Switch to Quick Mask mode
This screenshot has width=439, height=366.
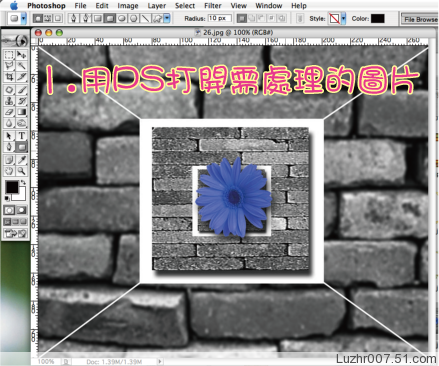21,210
